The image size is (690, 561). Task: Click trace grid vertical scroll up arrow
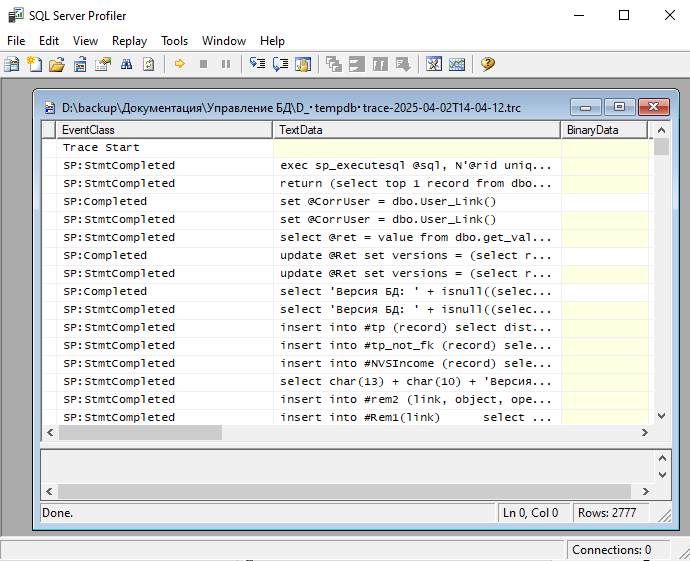coord(661,130)
